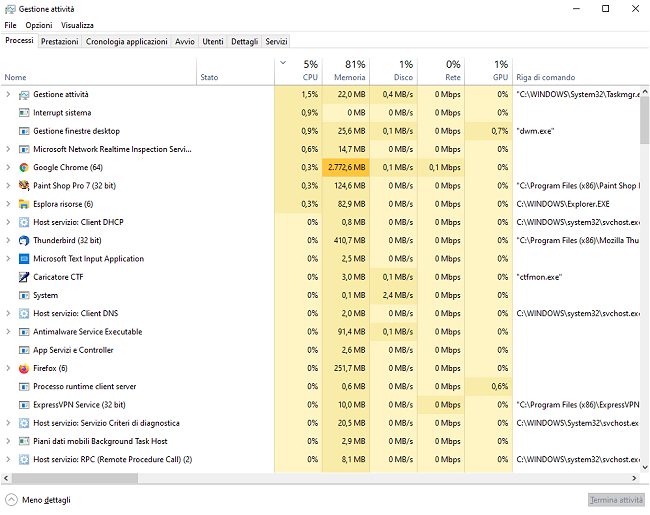Click the Servizio Criteri di diagnostica icon
Image resolution: width=650 pixels, height=515 pixels.
(x=24, y=423)
